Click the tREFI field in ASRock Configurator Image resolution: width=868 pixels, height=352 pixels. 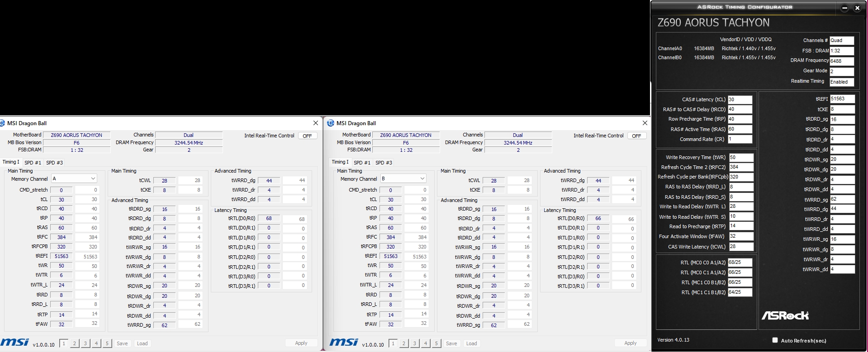[842, 99]
